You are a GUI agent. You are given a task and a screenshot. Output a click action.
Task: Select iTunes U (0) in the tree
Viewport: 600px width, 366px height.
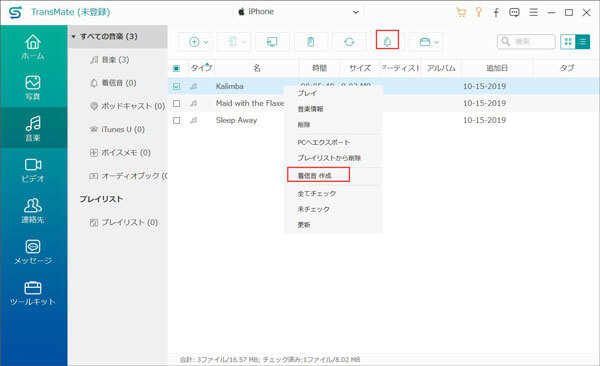pos(117,129)
